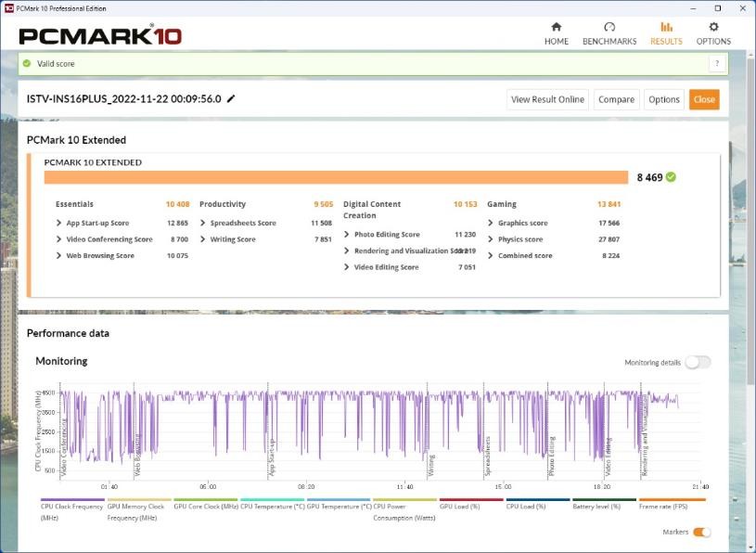The image size is (756, 553).
Task: Click the pencil icon to rename result
Action: (231, 99)
